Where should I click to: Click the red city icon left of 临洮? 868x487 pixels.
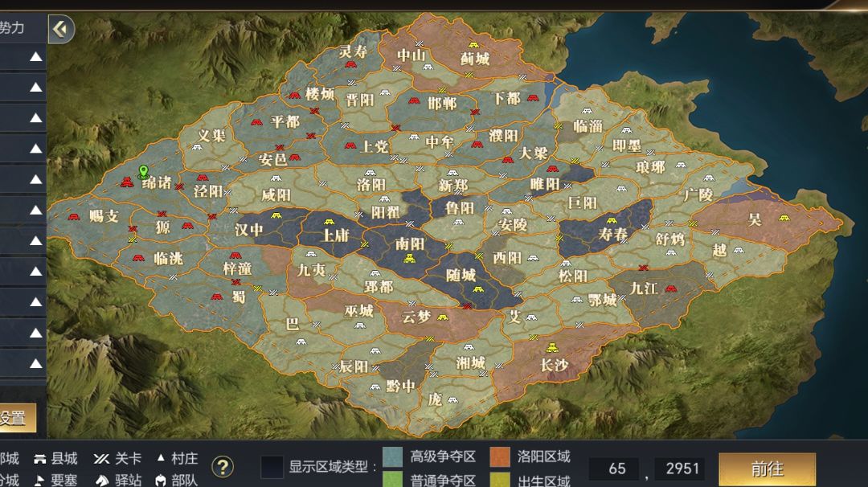click(138, 258)
